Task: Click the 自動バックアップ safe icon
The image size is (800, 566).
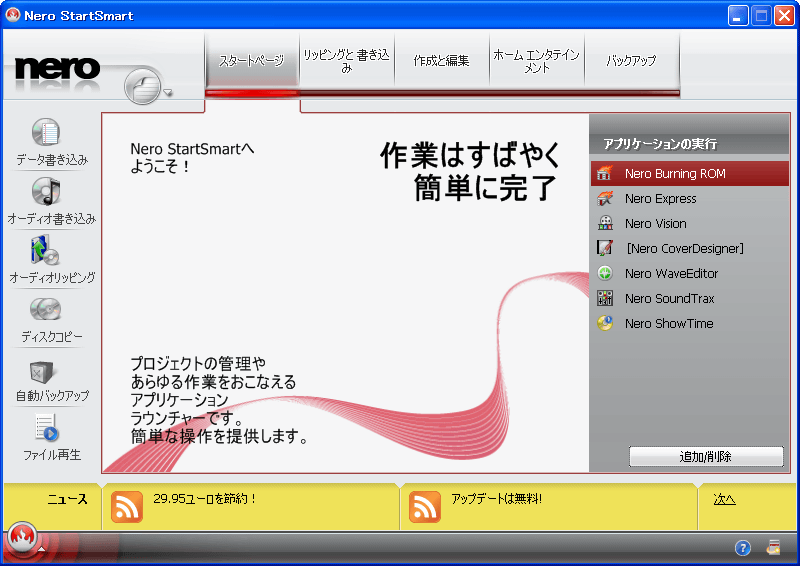Action: 41,372
